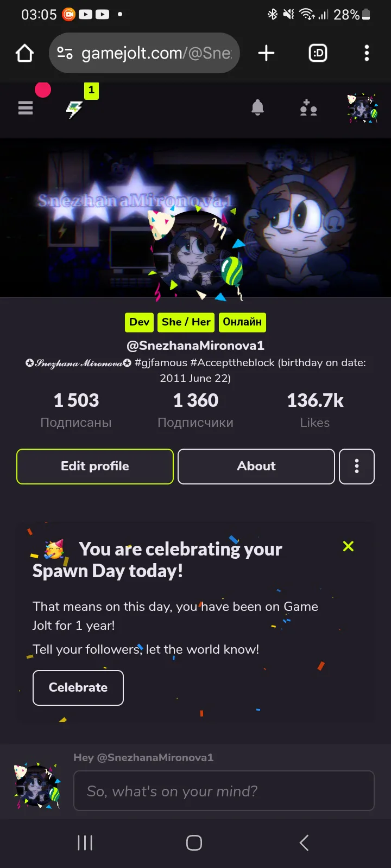Open the account avatar menu in top bar
The image size is (391, 868).
point(363,108)
